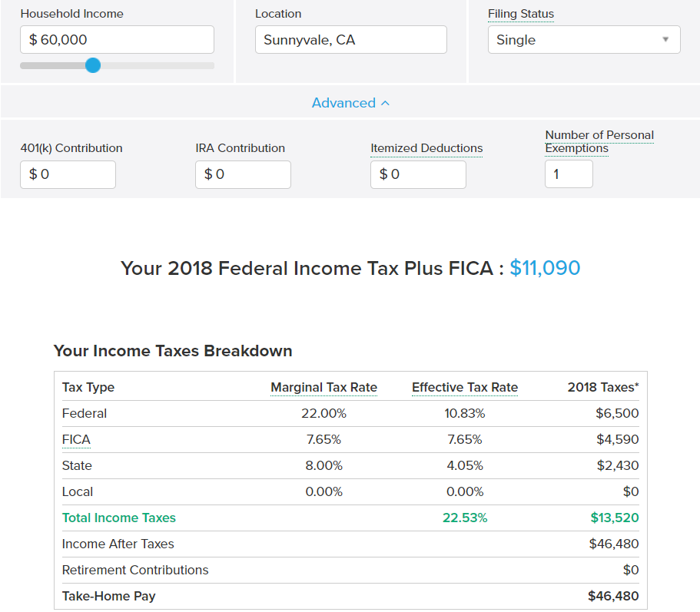Click the Filing Status dropdown arrow
The height and width of the screenshot is (612, 700).
pyautogui.click(x=665, y=40)
